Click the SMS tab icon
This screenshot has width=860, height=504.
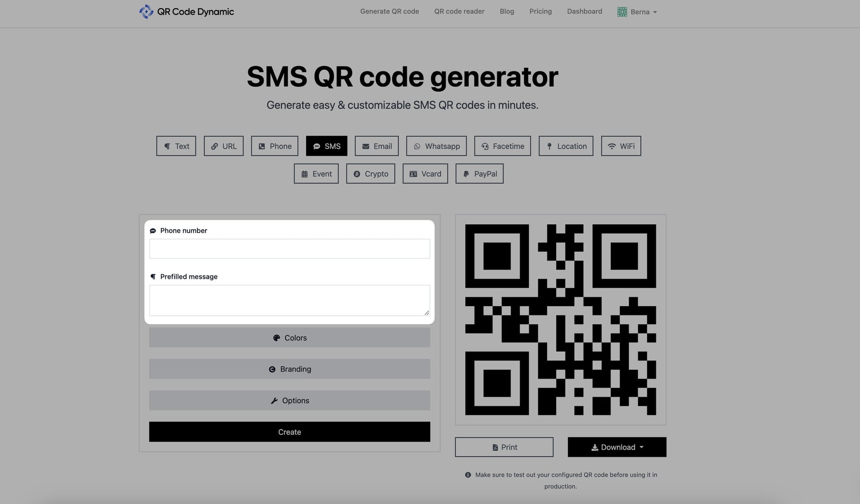pos(316,146)
